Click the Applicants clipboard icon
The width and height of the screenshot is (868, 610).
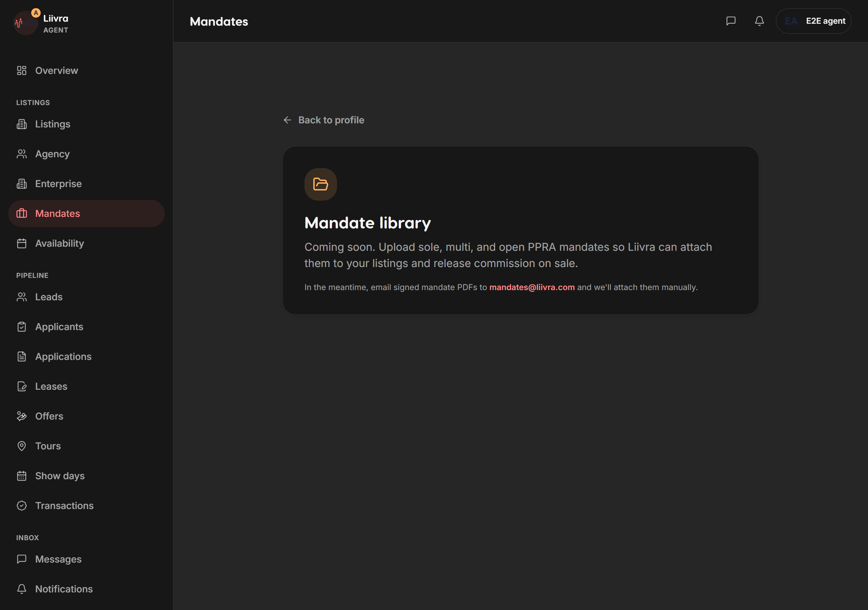(22, 327)
